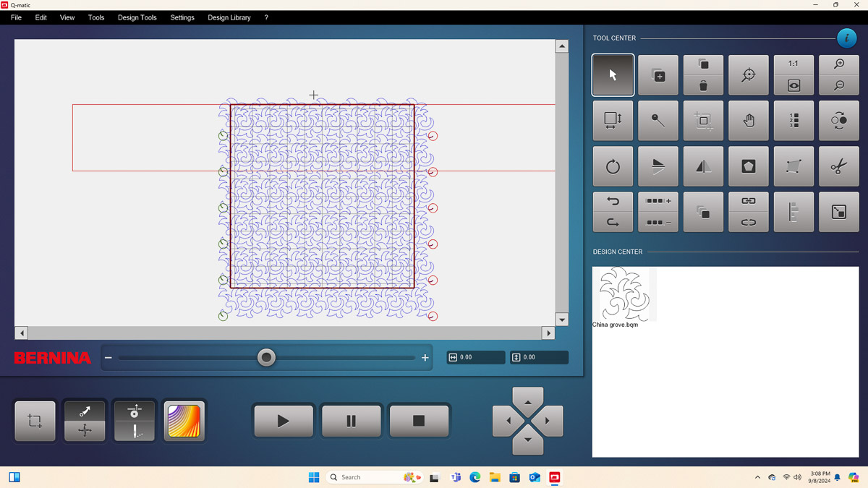Screen dimensions: 868x488
Task: Start stitching with the Play button
Action: click(284, 421)
